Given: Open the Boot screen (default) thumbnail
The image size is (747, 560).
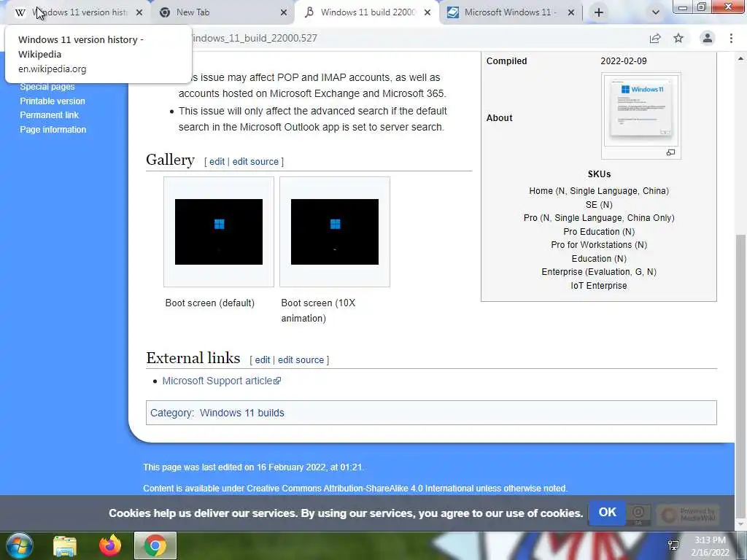Looking at the screenshot, I should tap(219, 232).
